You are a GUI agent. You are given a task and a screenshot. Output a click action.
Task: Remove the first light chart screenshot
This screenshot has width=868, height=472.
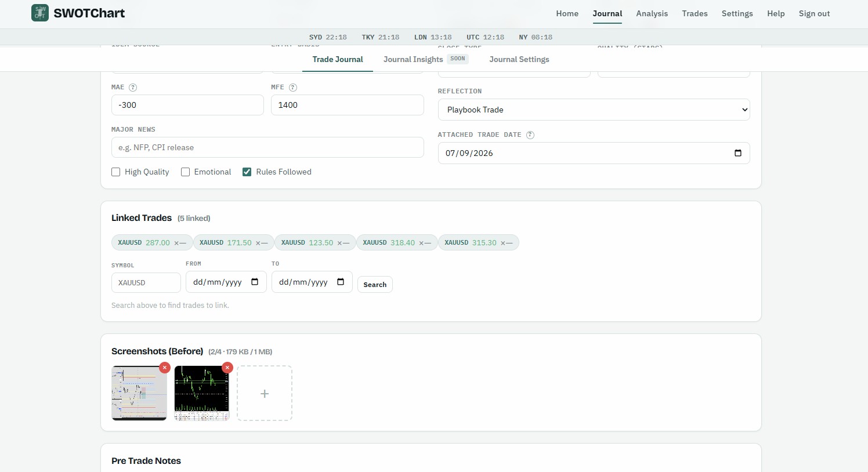point(165,368)
